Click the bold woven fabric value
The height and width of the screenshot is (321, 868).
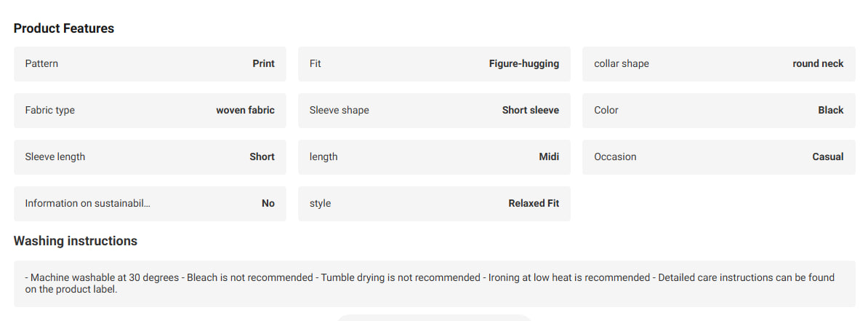point(245,111)
